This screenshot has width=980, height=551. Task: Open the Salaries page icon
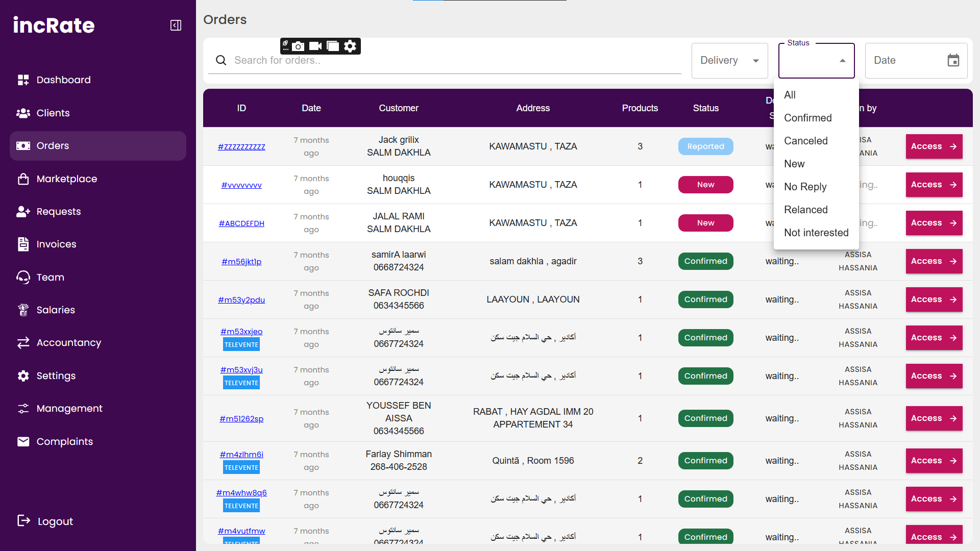tap(23, 310)
